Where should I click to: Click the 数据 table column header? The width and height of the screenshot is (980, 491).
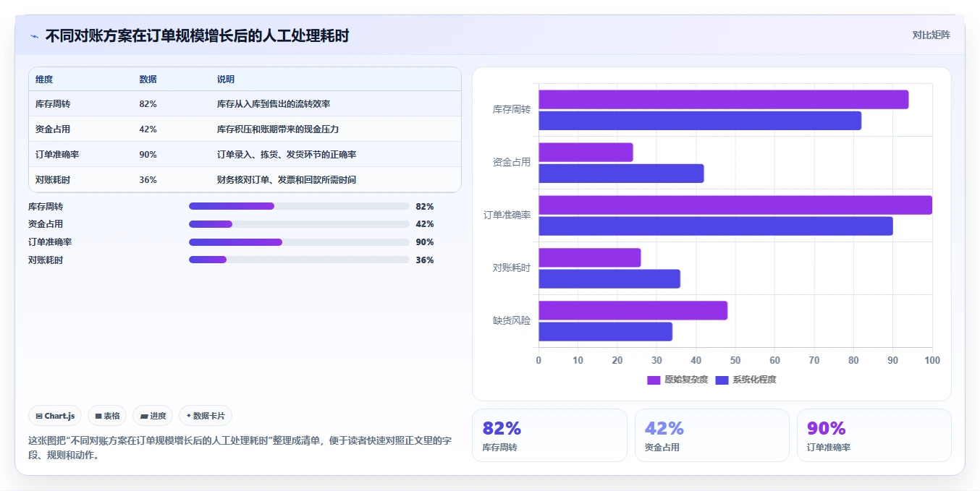tap(148, 80)
